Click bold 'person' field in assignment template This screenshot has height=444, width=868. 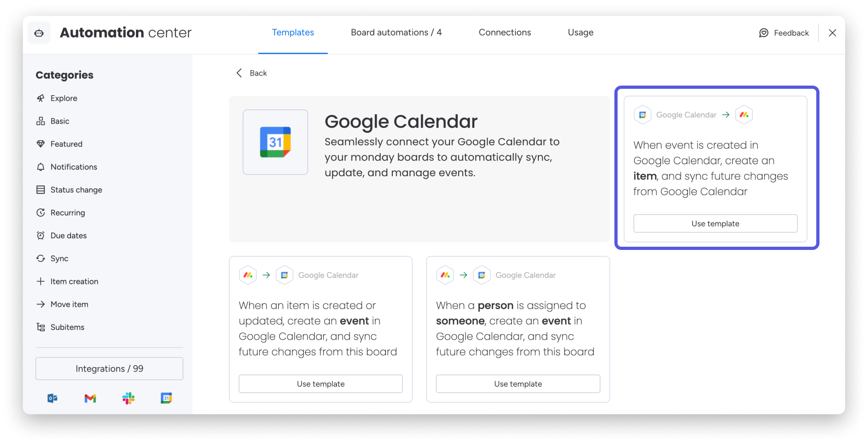click(x=496, y=305)
